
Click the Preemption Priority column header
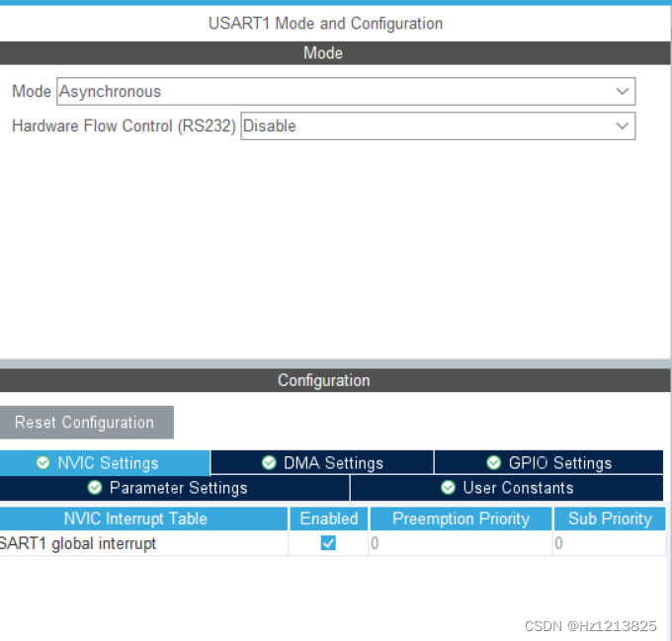pos(462,519)
